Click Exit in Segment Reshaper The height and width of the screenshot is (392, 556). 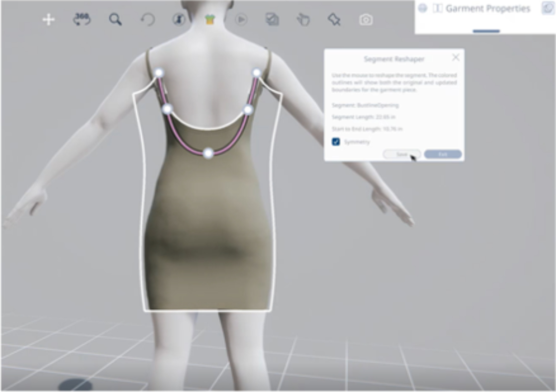coord(442,154)
